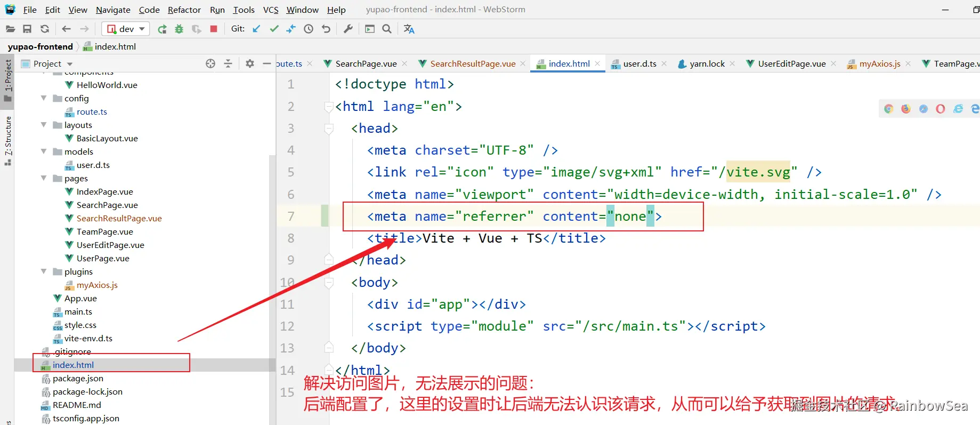Screen dimensions: 980x425
Task: Open the project folder toolbar icon
Action: pos(10,29)
